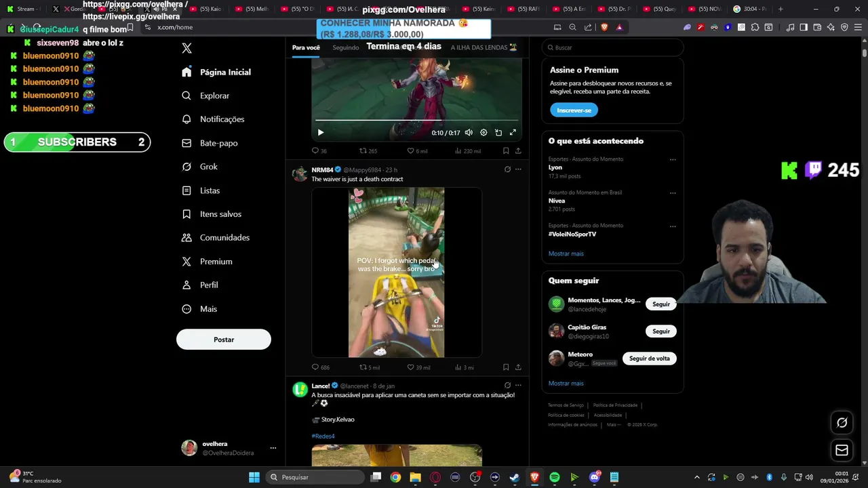Open more options on Lance! post
The width and height of the screenshot is (868, 488).
click(518, 386)
